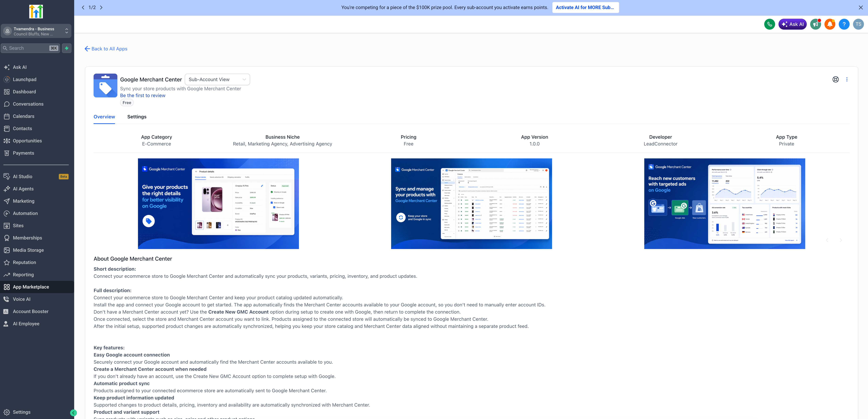Open Settings at the sidebar bottom
Image resolution: width=868 pixels, height=419 pixels.
click(37, 412)
